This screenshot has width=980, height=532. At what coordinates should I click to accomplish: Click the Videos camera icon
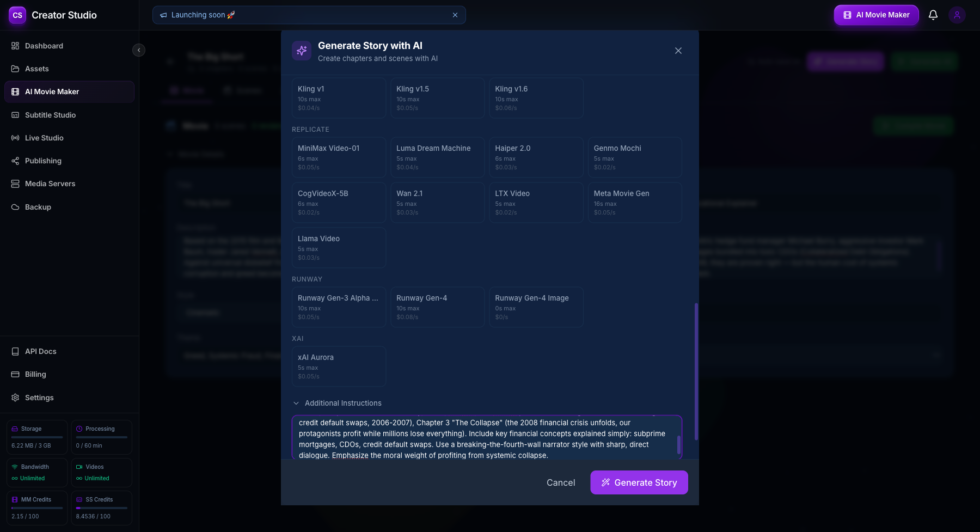point(79,467)
